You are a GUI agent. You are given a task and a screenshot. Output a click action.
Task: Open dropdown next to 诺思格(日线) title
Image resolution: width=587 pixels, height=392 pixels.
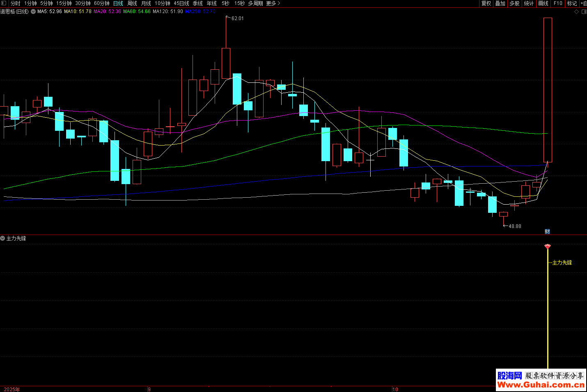33,11
